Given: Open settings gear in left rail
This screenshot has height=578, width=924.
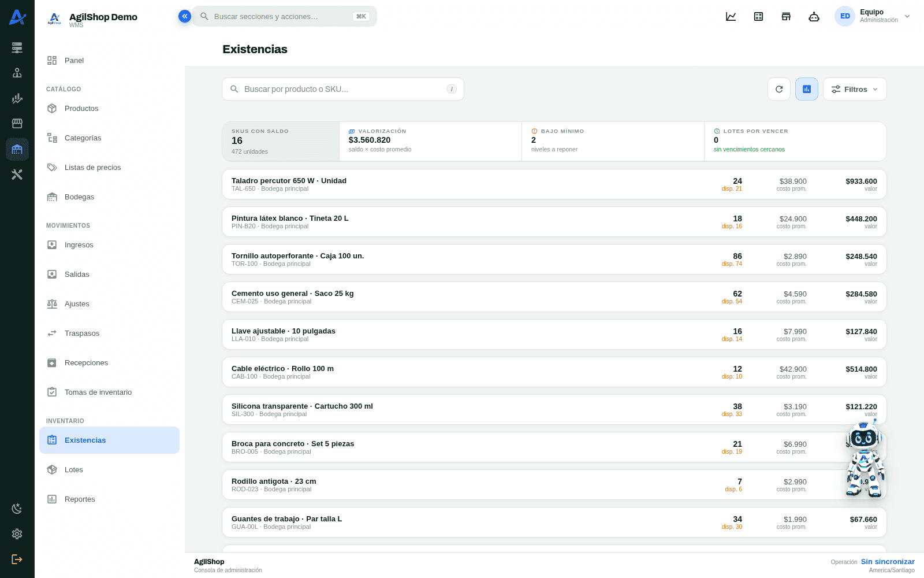Looking at the screenshot, I should (17, 534).
